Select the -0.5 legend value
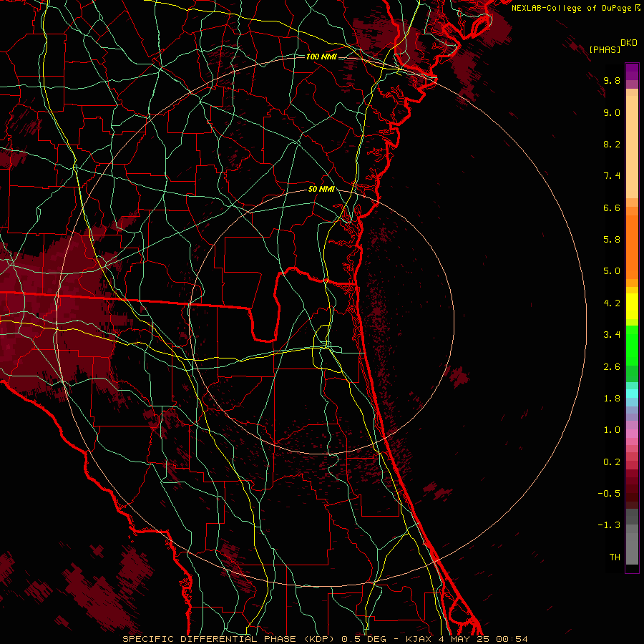This screenshot has height=644, width=644. pyautogui.click(x=609, y=494)
